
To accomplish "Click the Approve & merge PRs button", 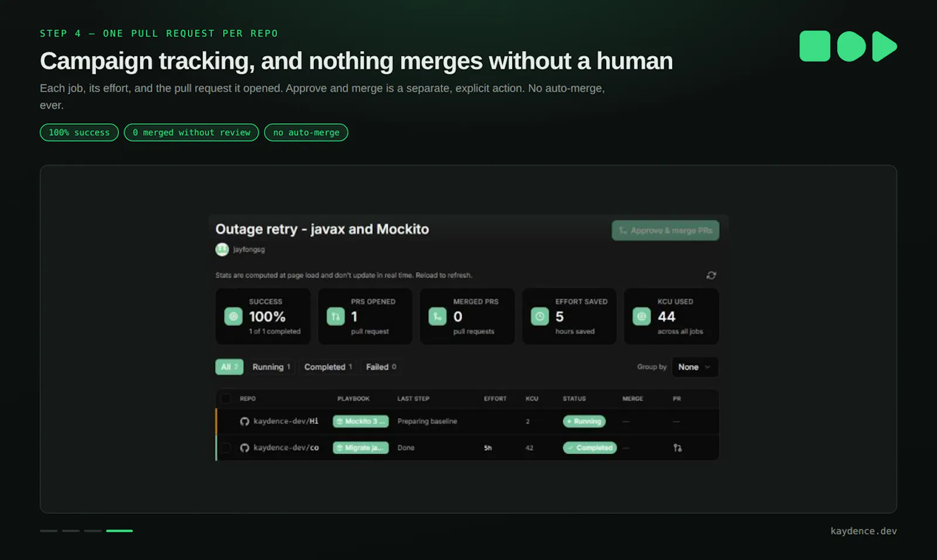I will pos(665,231).
